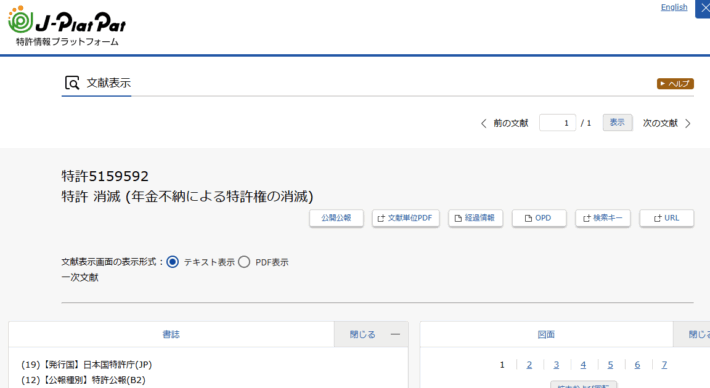Open drawing page 4
This screenshot has width=710, height=388.
click(x=583, y=365)
